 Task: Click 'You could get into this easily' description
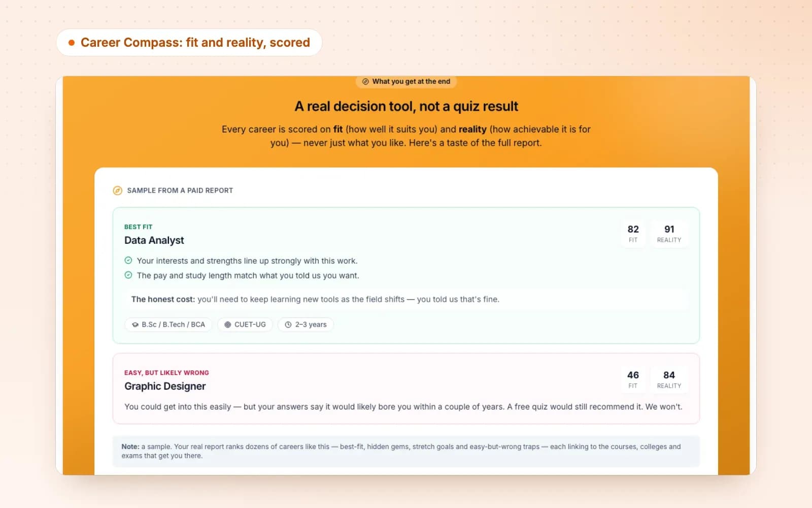403,407
